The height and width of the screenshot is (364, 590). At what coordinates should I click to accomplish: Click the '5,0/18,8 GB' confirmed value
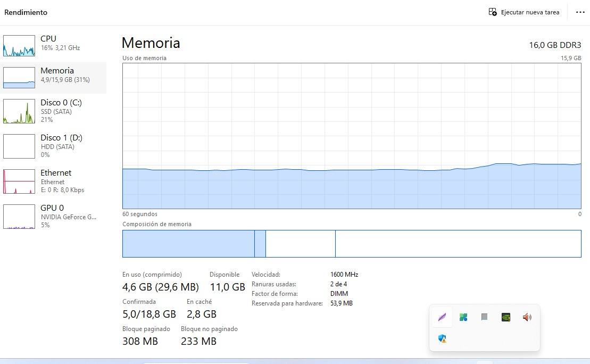[149, 314]
